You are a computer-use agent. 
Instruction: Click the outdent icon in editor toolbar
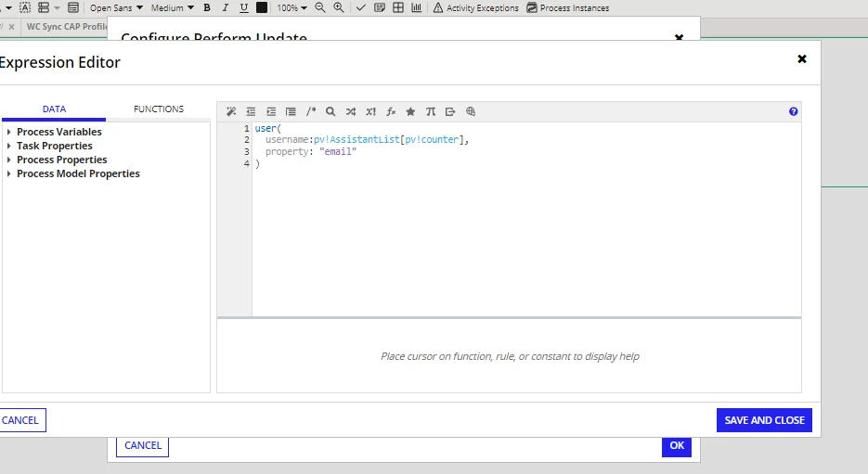(x=251, y=111)
